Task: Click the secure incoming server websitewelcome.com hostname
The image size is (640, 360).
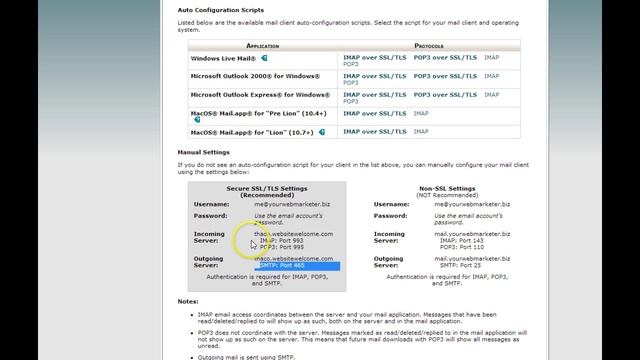Action: (x=293, y=234)
